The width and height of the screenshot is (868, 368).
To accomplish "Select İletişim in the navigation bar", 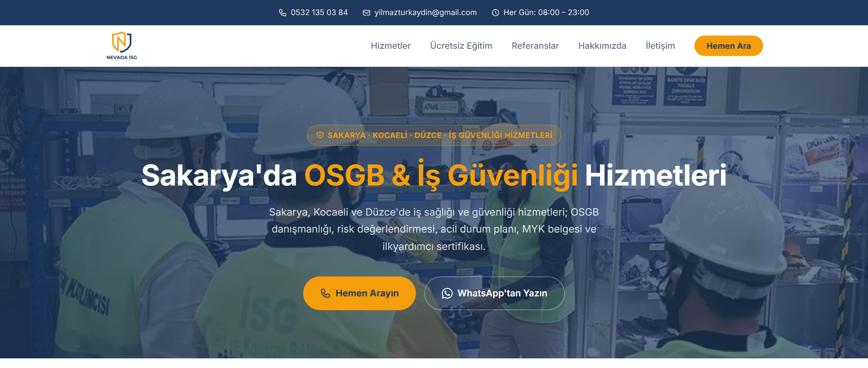I will point(660,46).
